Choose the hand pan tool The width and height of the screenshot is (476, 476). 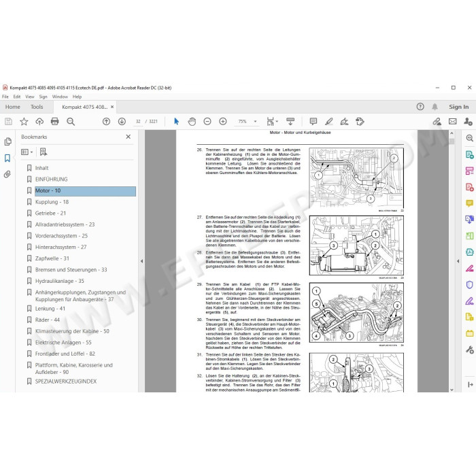pyautogui.click(x=192, y=122)
